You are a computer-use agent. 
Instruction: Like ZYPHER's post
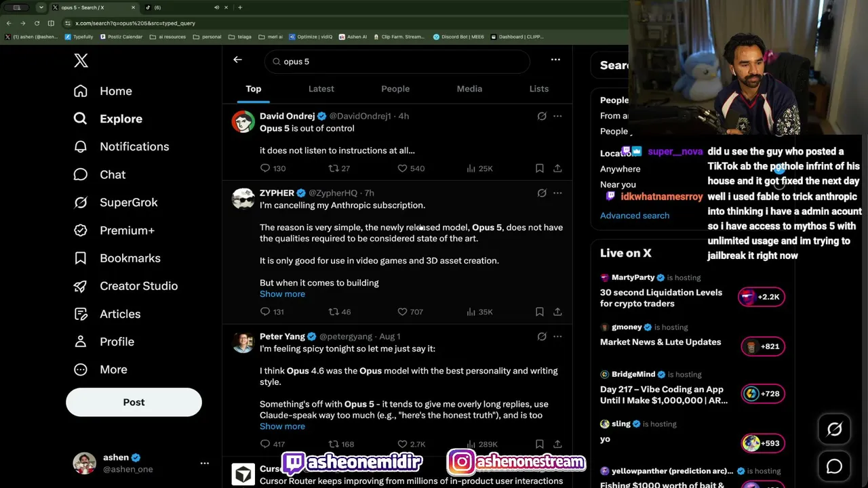click(410, 312)
